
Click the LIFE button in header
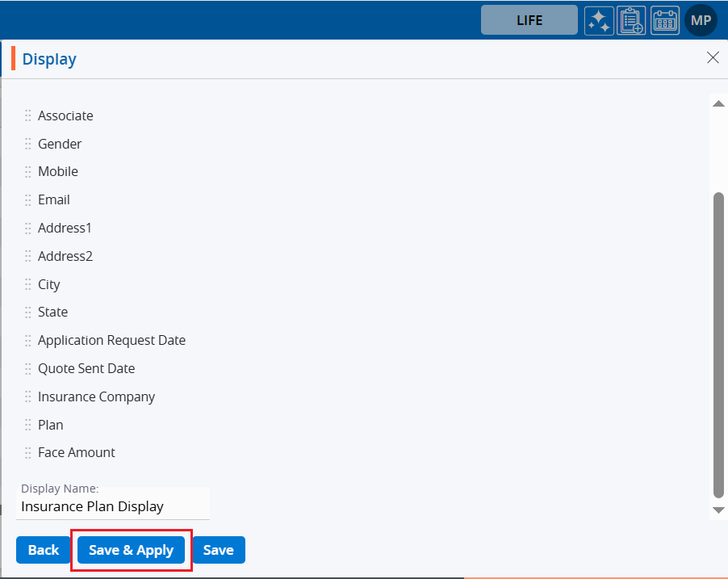[x=529, y=20]
